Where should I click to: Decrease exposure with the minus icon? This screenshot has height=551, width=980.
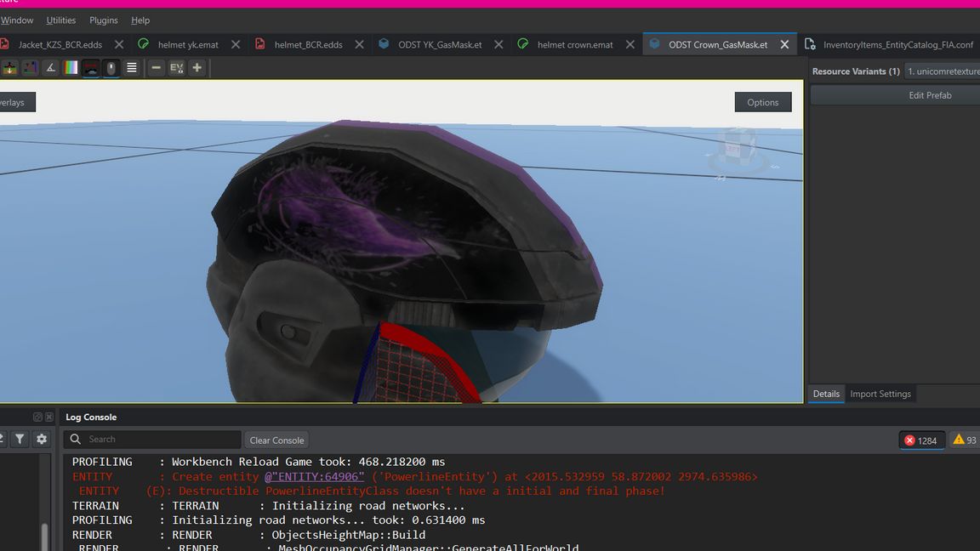[156, 68]
